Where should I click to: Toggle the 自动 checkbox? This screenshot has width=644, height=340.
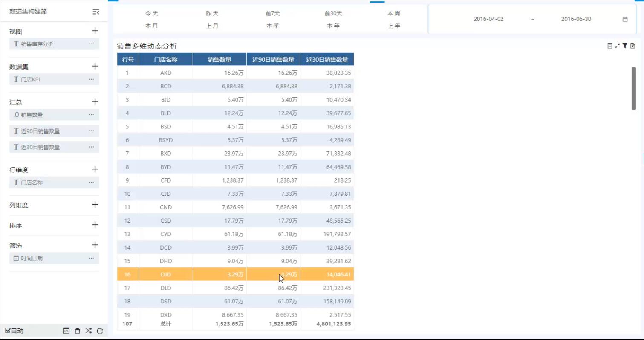click(8, 331)
